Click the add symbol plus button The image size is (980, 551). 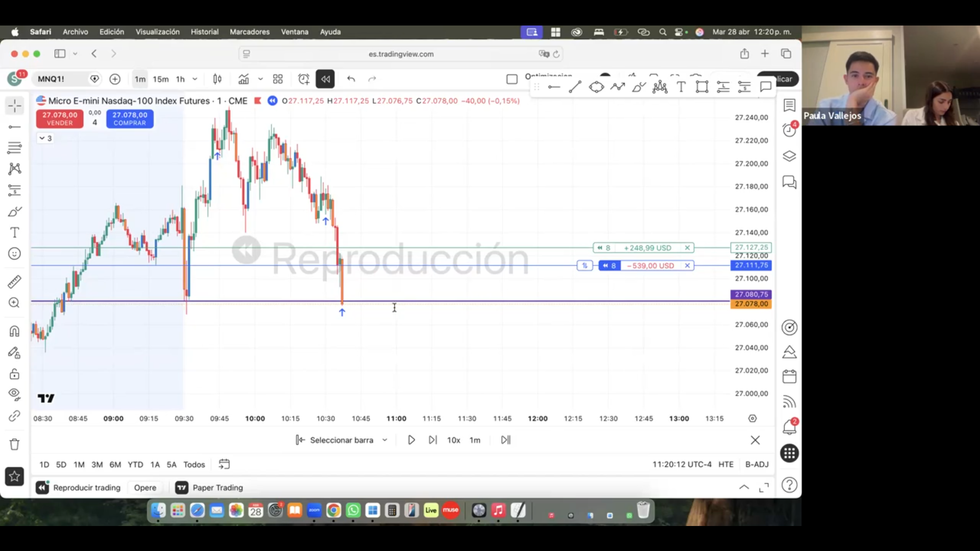coord(115,79)
